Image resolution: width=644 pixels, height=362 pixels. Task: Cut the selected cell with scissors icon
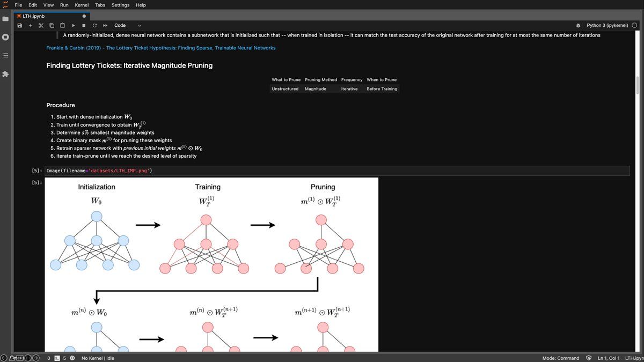[41, 25]
